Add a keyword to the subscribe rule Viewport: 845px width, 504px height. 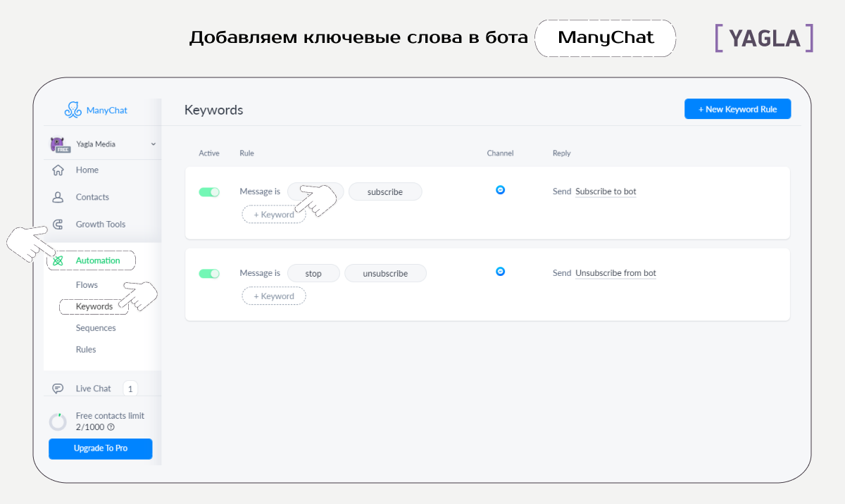(x=274, y=215)
